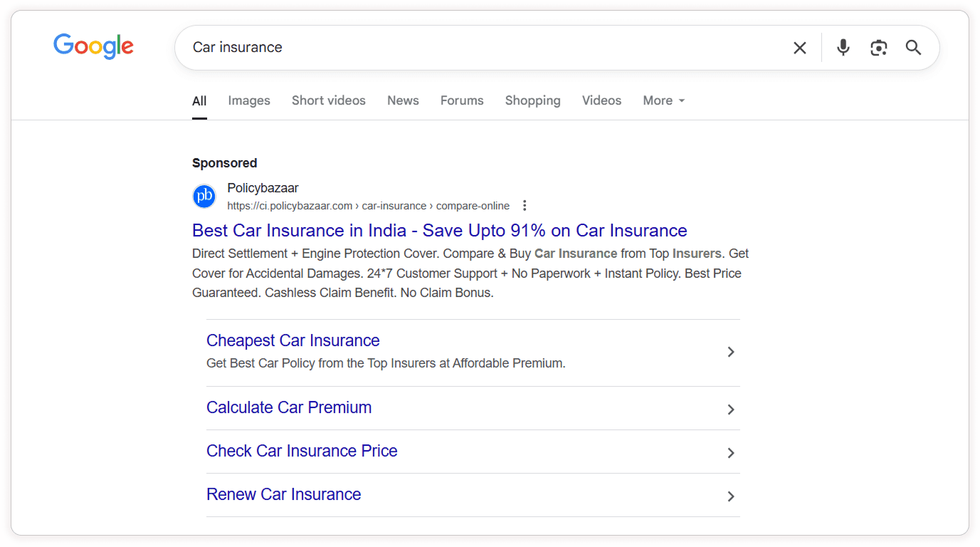The image size is (980, 547).
Task: Click the Policybazaar pb logo icon
Action: point(204,196)
